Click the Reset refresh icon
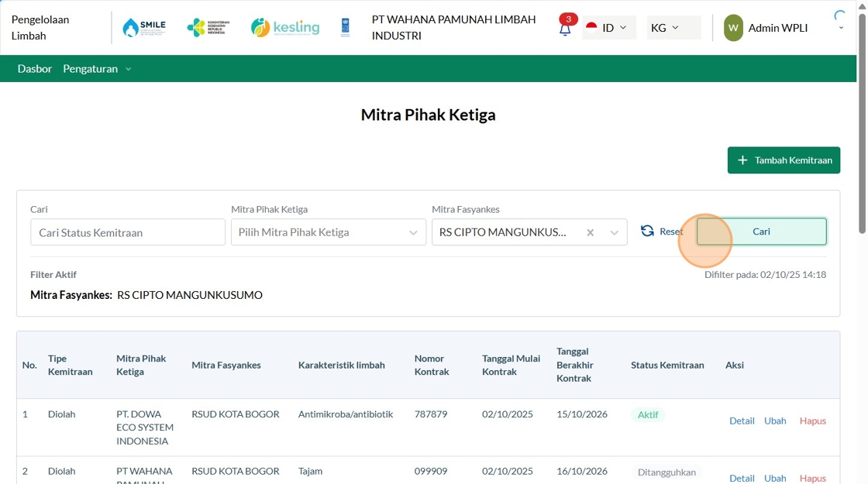868x484 pixels. coord(647,231)
